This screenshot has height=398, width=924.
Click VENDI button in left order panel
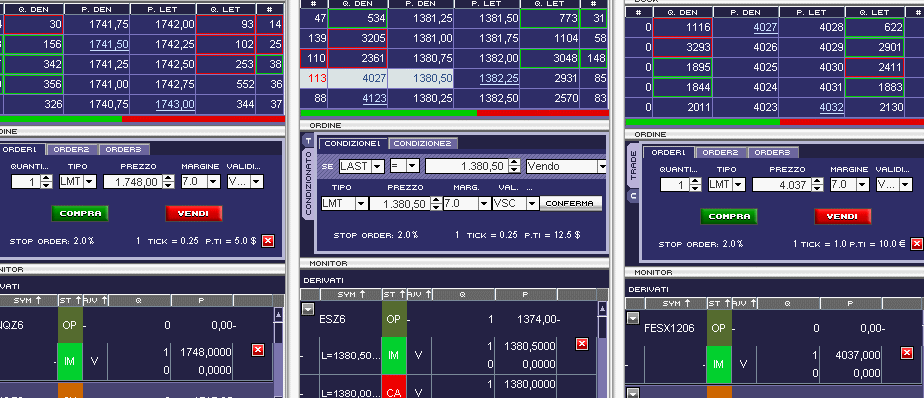pyautogui.click(x=193, y=213)
